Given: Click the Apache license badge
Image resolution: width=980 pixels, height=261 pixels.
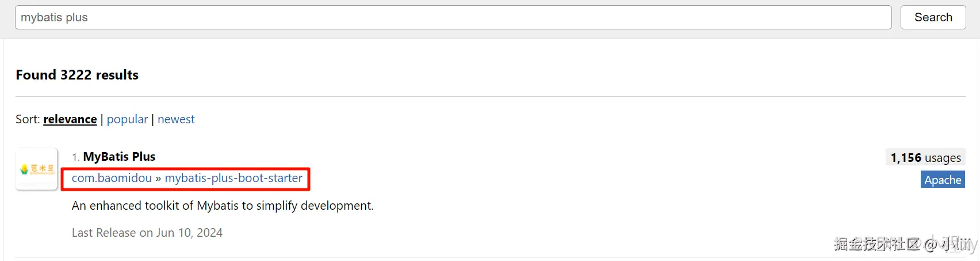Looking at the screenshot, I should 942,180.
